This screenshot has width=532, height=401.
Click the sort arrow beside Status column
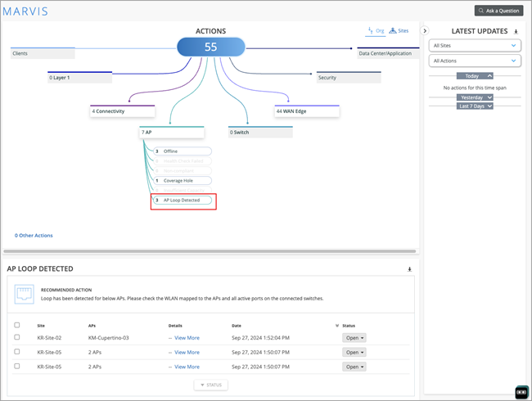coord(337,325)
